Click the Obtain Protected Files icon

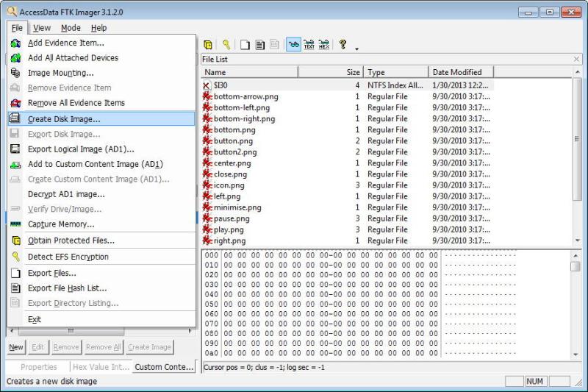point(16,240)
